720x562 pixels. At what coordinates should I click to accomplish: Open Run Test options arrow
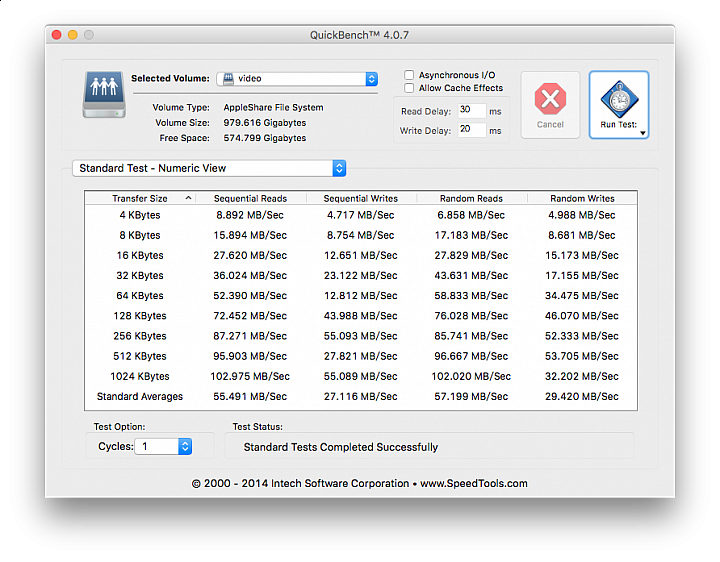pos(643,133)
